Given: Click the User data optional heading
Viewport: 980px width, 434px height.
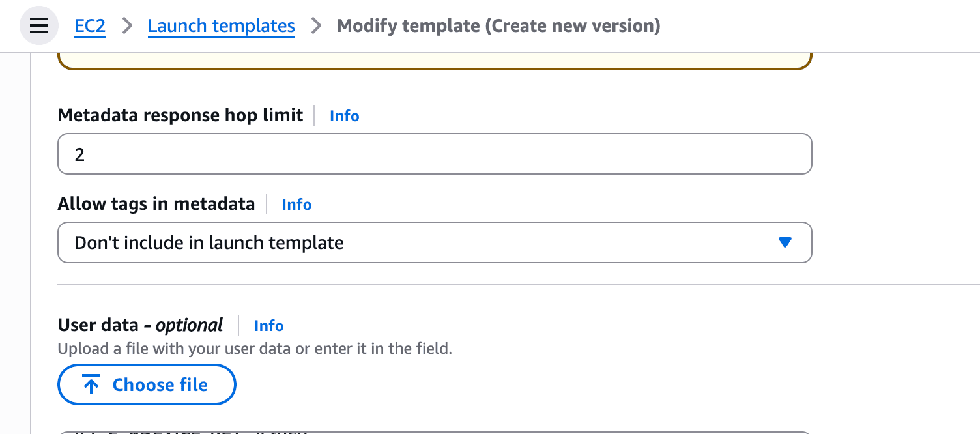Looking at the screenshot, I should pos(140,325).
